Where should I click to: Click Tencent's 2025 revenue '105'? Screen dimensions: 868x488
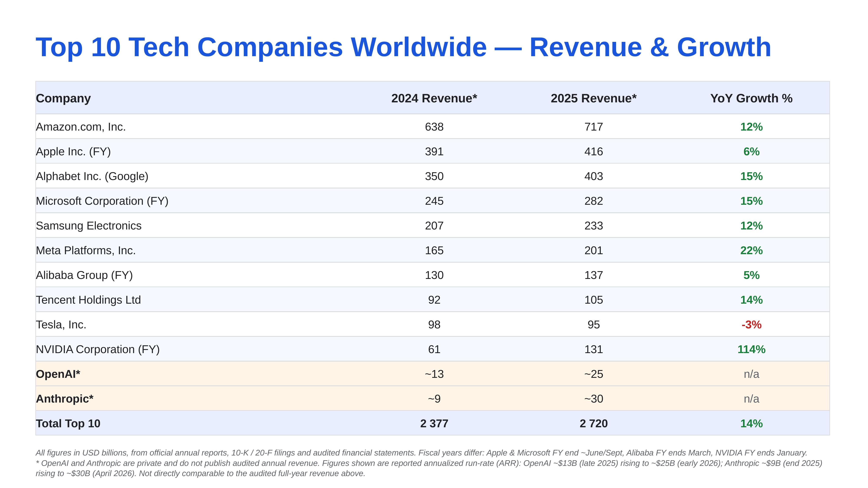(593, 300)
